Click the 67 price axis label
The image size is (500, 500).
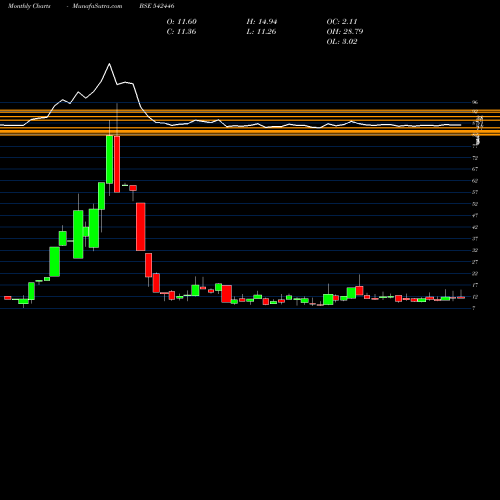coord(475,169)
